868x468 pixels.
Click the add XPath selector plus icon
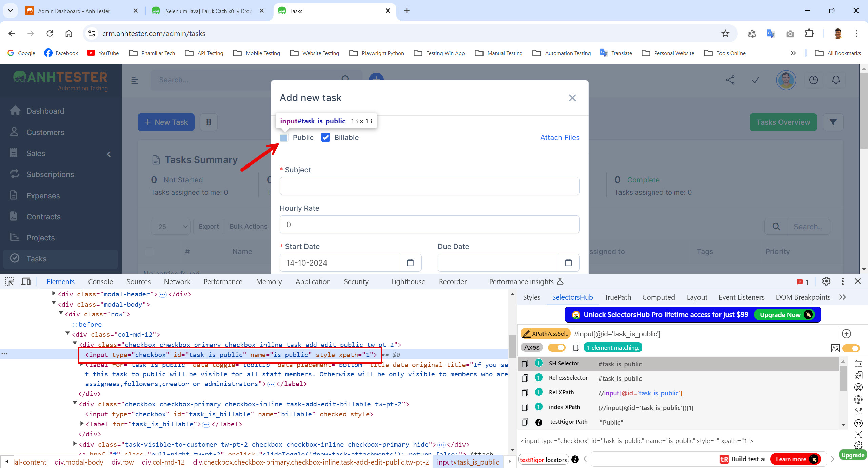[846, 333]
